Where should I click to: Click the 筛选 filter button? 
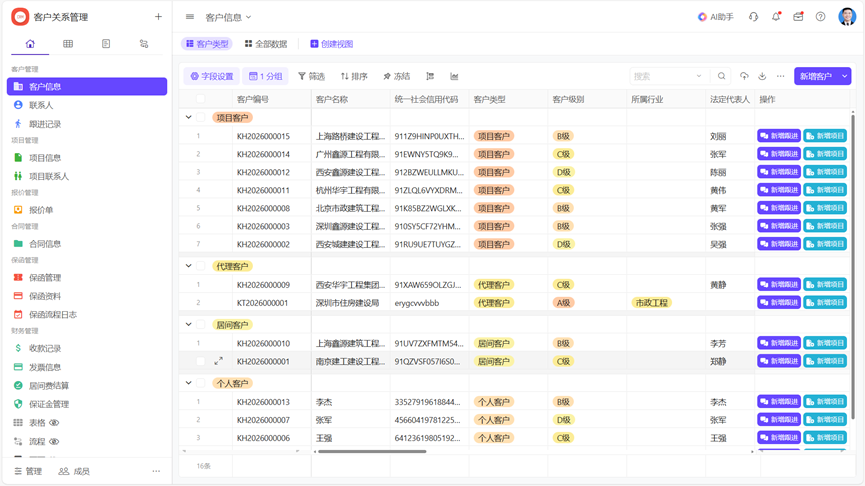pyautogui.click(x=311, y=76)
